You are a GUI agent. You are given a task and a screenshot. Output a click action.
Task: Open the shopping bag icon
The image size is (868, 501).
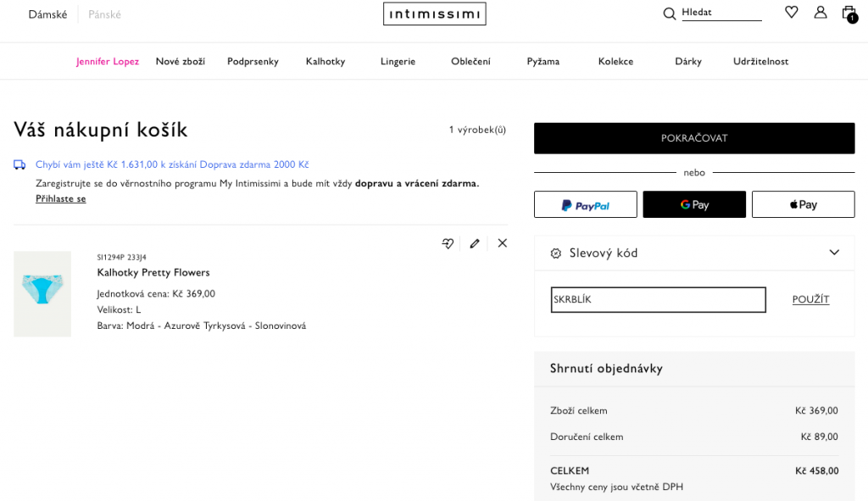click(849, 14)
